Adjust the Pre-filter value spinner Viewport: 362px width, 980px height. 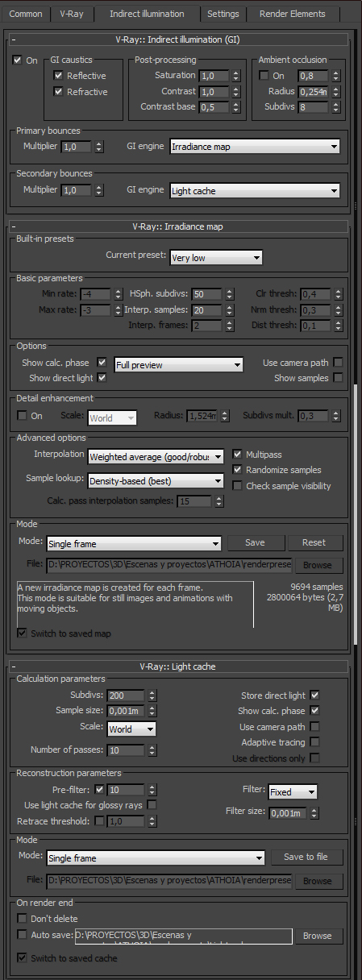pos(152,789)
